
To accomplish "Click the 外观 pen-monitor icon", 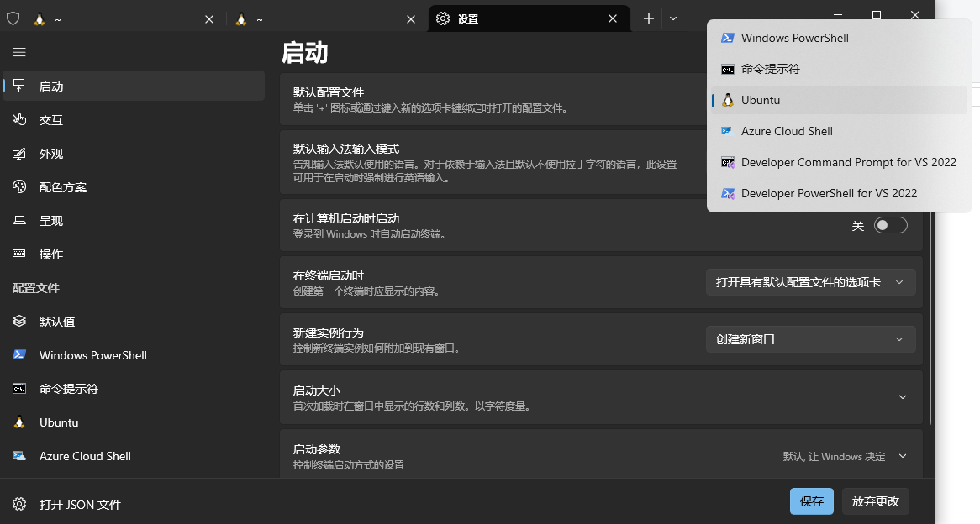I will [x=19, y=153].
